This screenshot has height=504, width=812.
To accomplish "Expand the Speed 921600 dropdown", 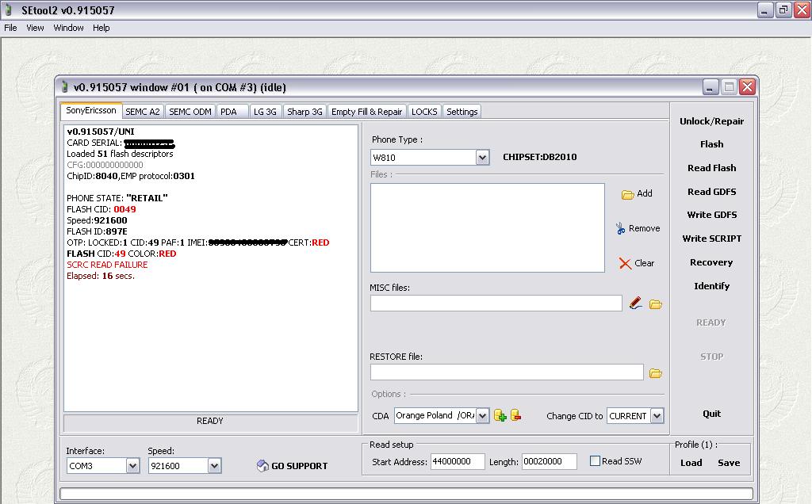I will tap(214, 466).
